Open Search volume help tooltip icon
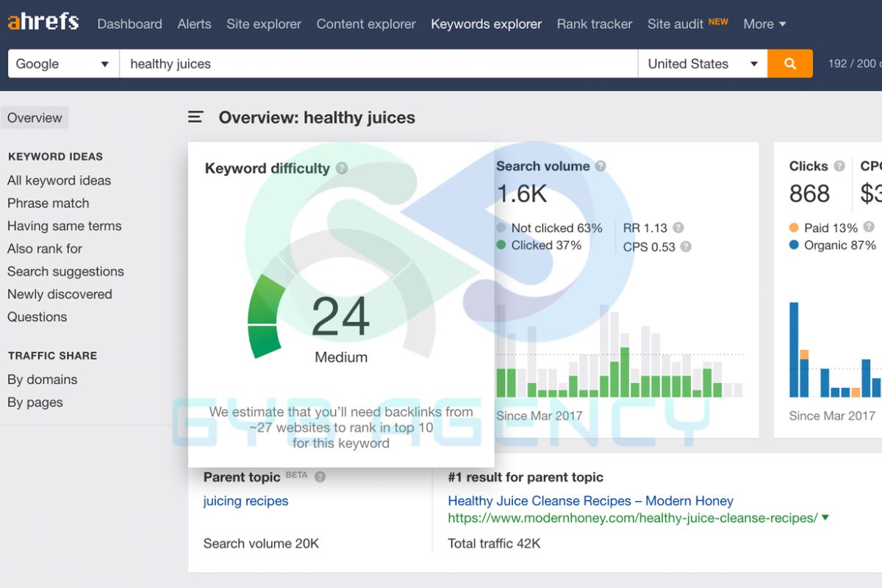 pos(600,166)
